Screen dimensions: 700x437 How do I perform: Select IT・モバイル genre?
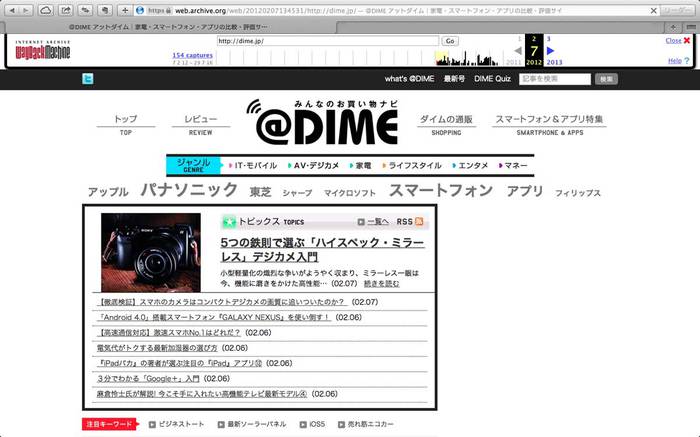pos(253,166)
